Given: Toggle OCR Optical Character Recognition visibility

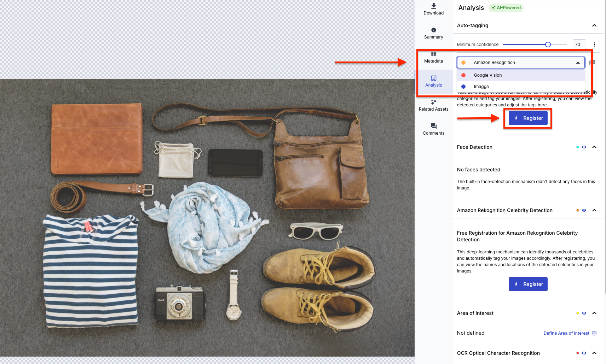Looking at the screenshot, I should [x=584, y=353].
